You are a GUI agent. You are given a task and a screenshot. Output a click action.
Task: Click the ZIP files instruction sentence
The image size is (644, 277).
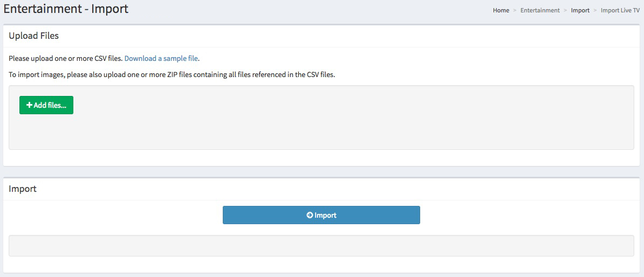[172, 75]
